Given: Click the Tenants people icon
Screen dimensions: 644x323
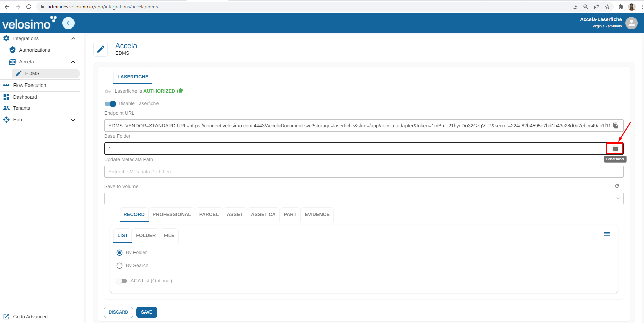Looking at the screenshot, I should tap(6, 108).
